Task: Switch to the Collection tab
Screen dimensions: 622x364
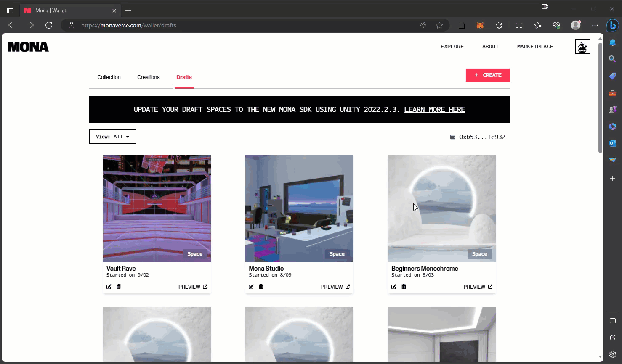Action: 109,77
